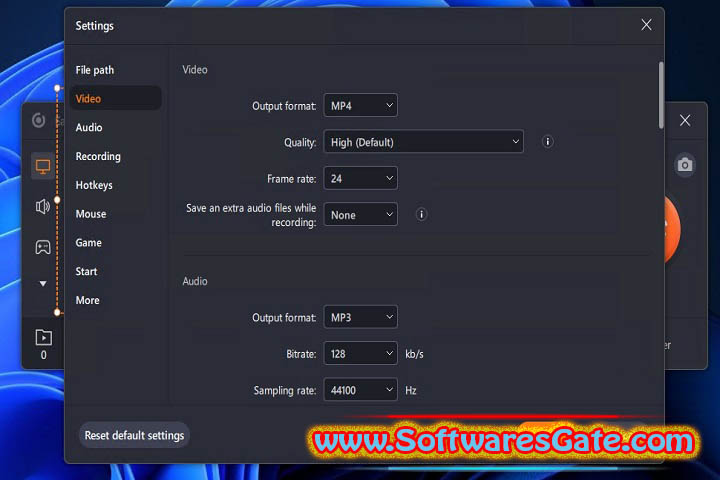Expand the Bitrate 128 dropdown
The image size is (720, 480).
pos(360,353)
